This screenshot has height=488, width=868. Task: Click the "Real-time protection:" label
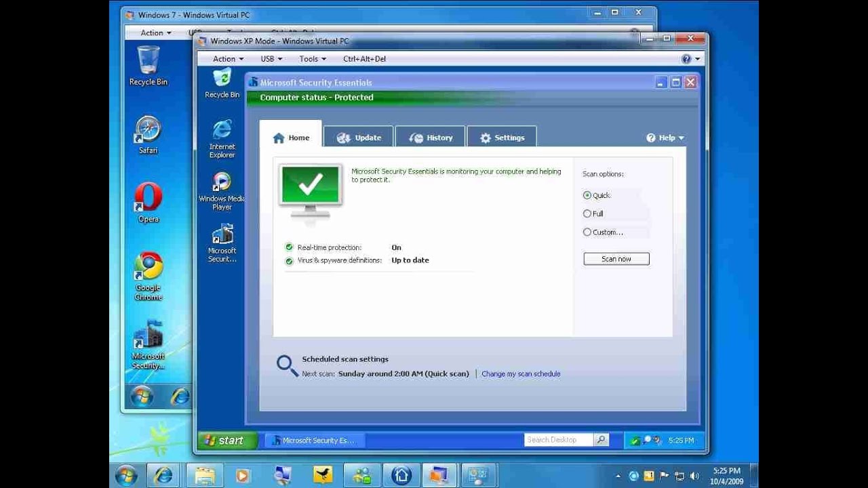(330, 247)
